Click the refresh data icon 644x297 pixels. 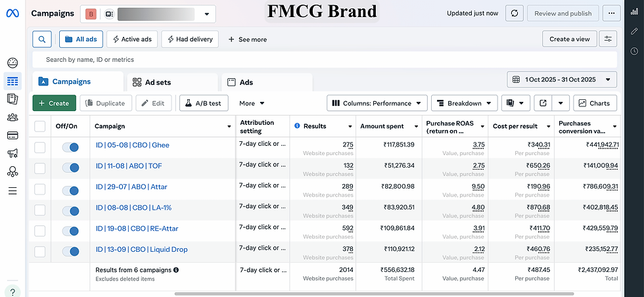514,14
